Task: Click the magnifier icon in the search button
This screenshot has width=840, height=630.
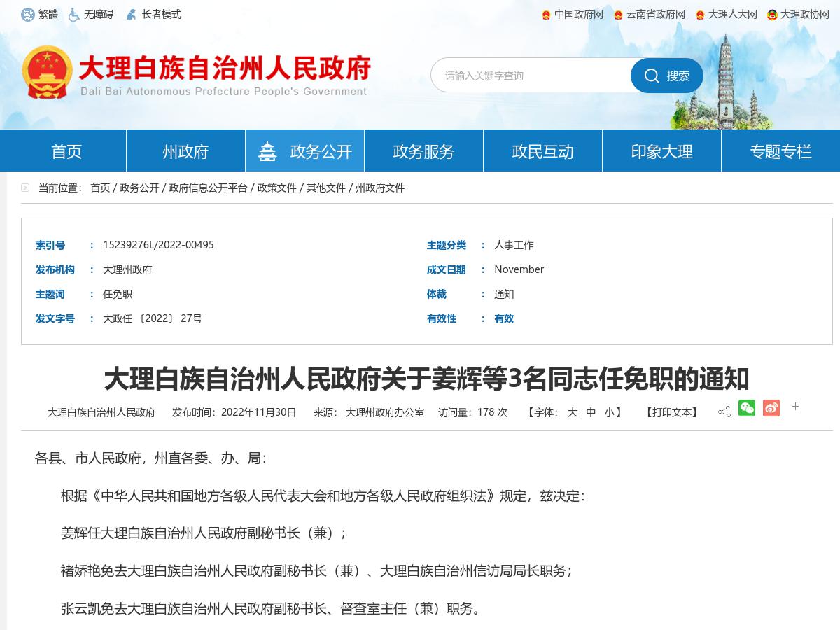Action: click(x=652, y=76)
